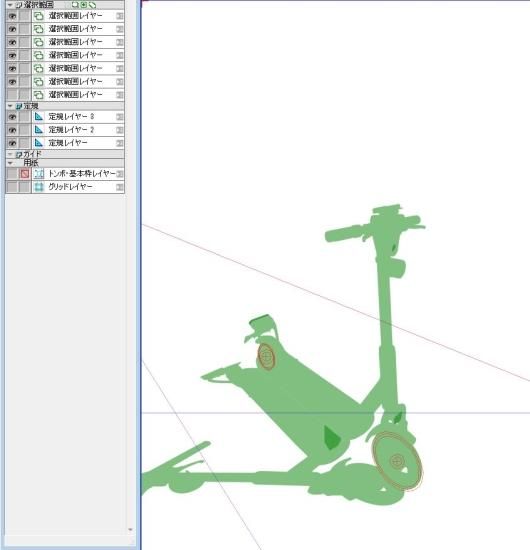530x550 pixels.
Task: Click the red lock icon on トンボ・基本枠レイヤー
Action: pos(25,174)
